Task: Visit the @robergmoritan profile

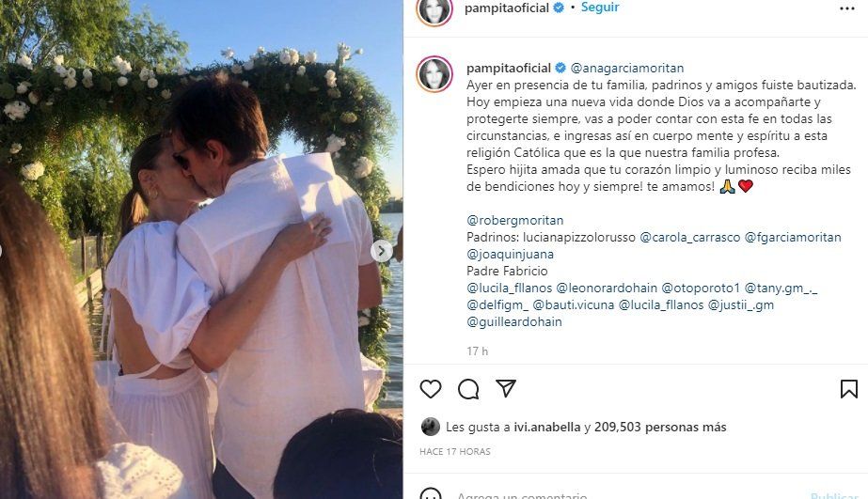Action: click(x=514, y=220)
